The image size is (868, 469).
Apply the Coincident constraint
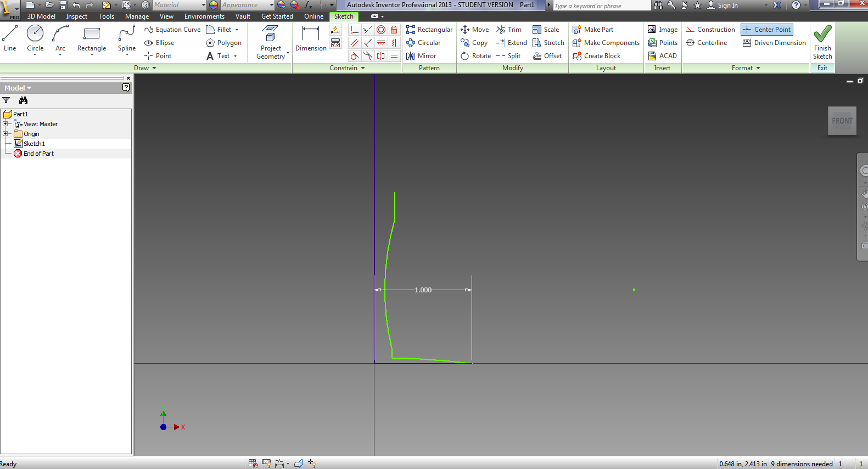point(355,30)
